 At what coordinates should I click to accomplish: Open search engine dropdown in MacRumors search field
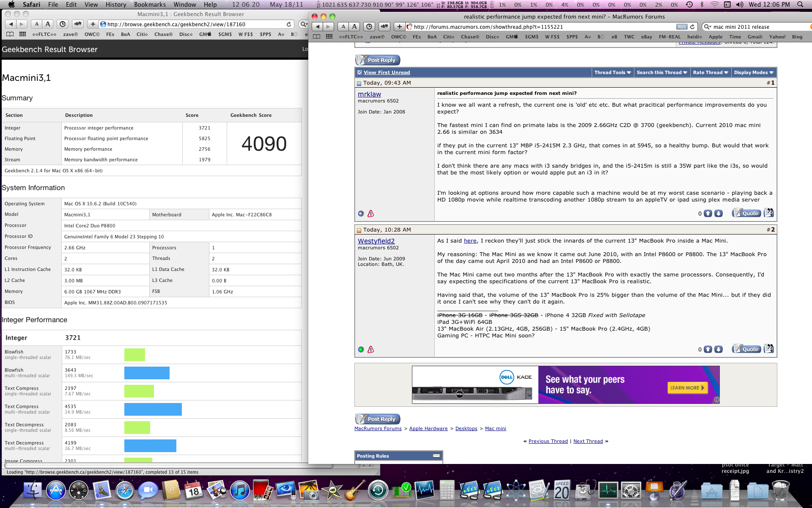point(707,27)
